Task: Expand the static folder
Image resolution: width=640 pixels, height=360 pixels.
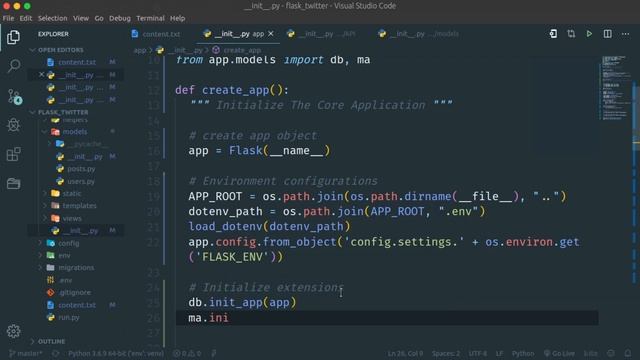Action: (72, 193)
